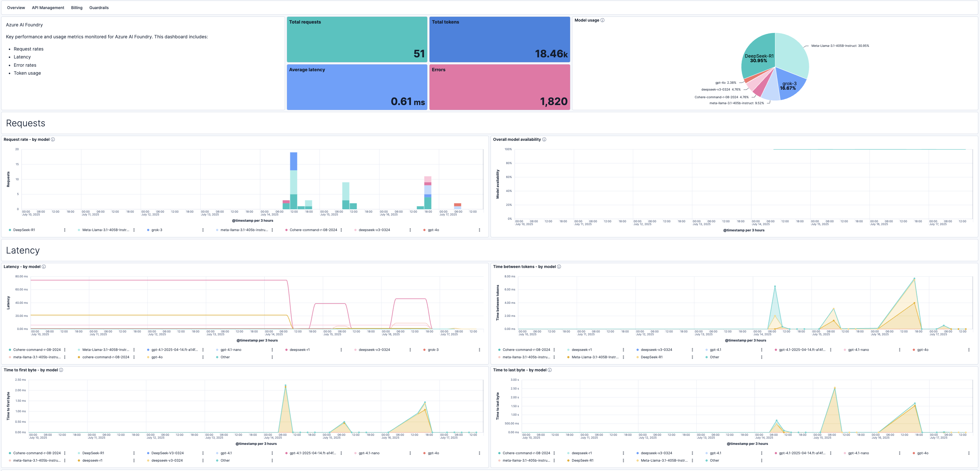Viewport: 980px width, 471px height.
Task: Open the Guardrails tab
Action: [99, 8]
